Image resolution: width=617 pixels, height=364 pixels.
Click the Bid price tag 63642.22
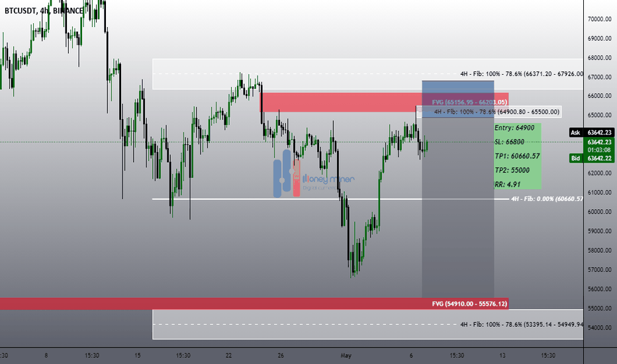tap(592, 158)
